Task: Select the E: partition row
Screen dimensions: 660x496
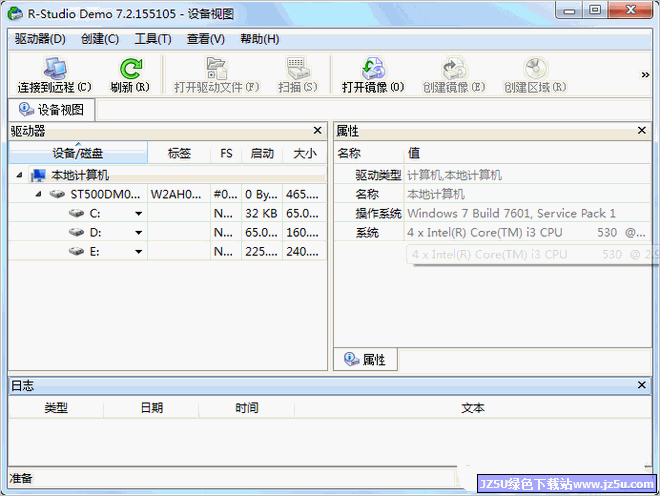Action: (x=168, y=251)
